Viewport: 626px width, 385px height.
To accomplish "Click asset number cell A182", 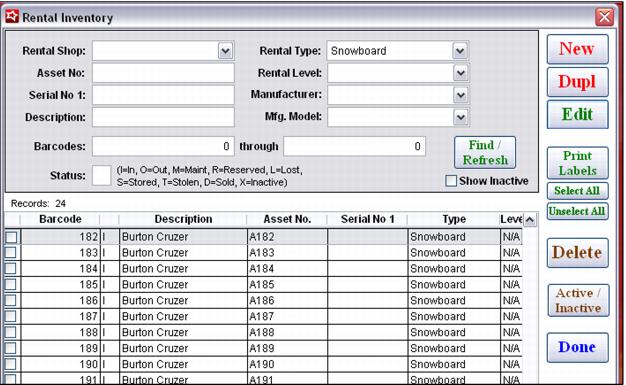I will click(287, 237).
